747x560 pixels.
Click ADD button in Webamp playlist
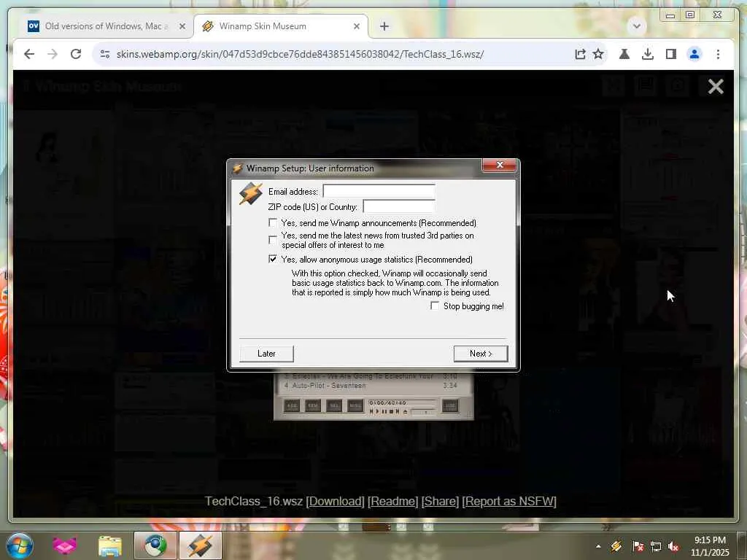pos(292,405)
